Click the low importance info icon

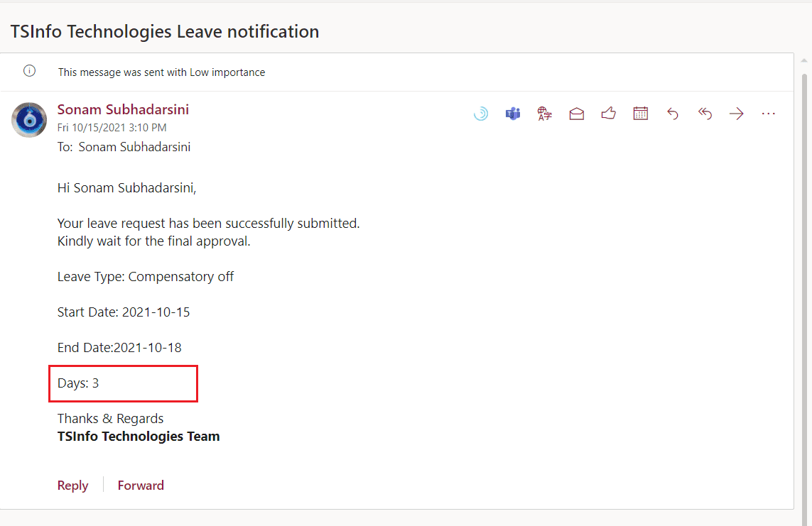pos(30,71)
